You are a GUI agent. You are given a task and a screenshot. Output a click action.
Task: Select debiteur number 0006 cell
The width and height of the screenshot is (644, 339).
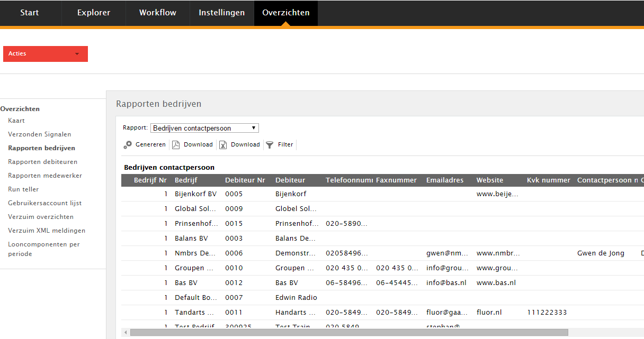tap(234, 253)
